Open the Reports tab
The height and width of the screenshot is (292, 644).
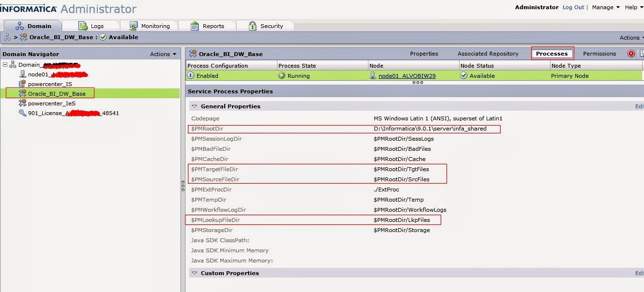pyautogui.click(x=207, y=26)
